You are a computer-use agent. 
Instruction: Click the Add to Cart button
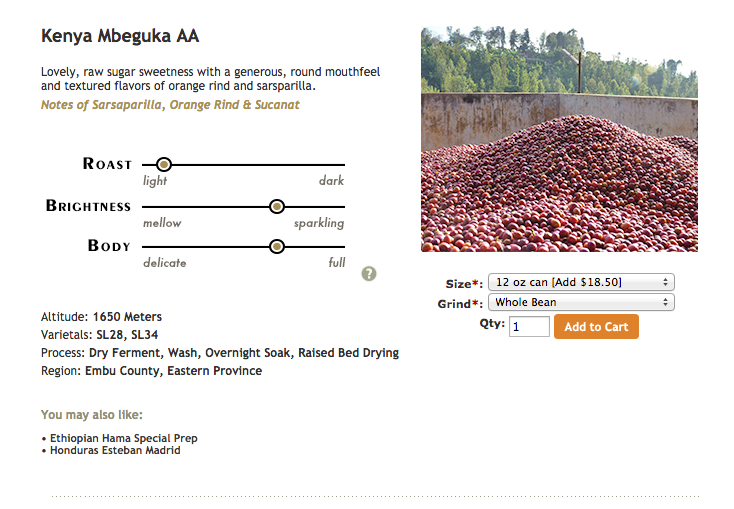[x=596, y=326]
